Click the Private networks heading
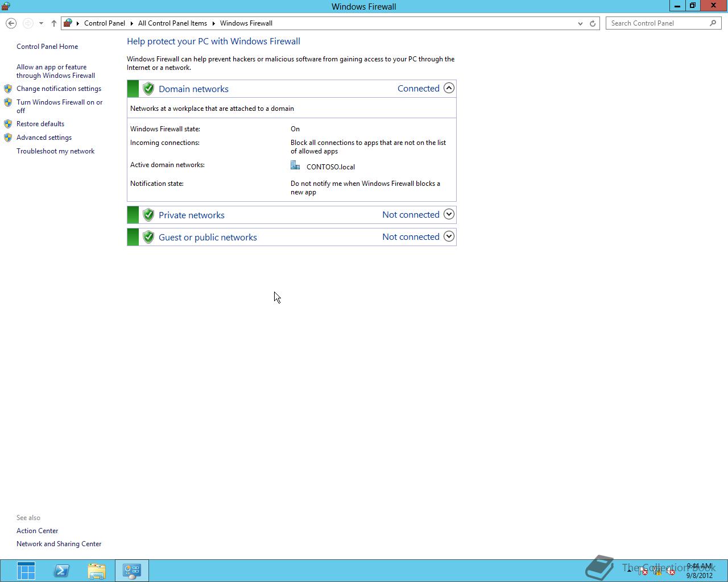This screenshot has width=728, height=582. coord(192,215)
